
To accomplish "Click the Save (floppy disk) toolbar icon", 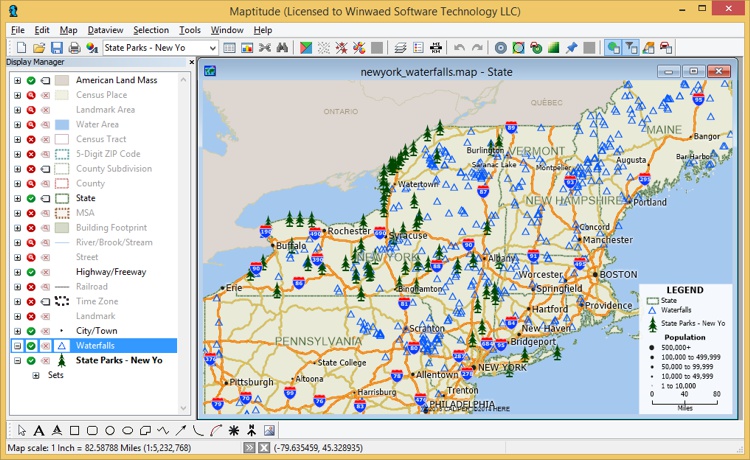I will [57, 48].
